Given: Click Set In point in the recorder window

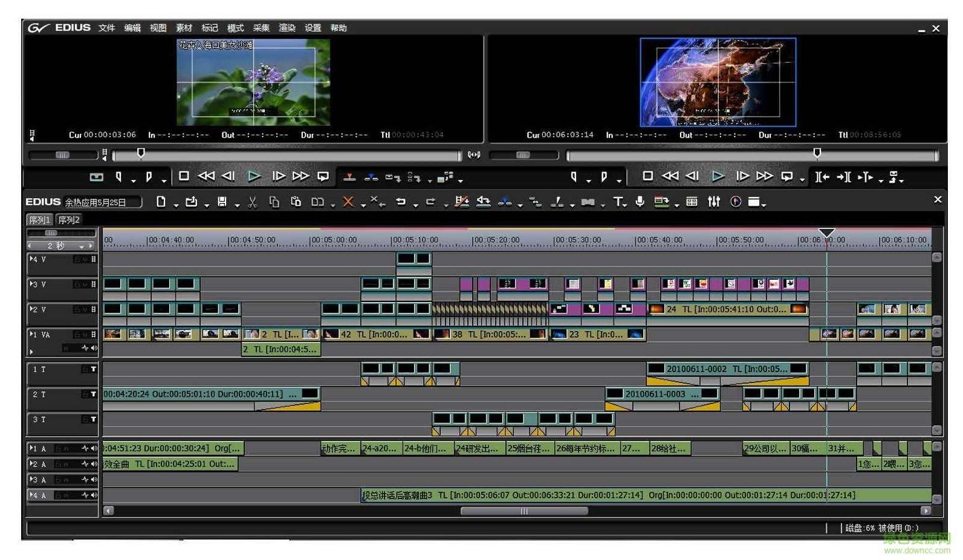Looking at the screenshot, I should [x=574, y=177].
